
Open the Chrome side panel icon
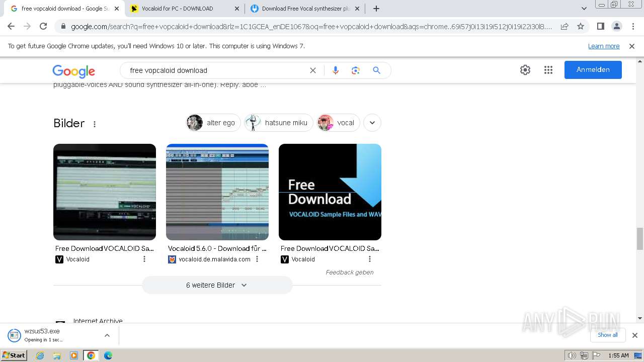click(600, 26)
